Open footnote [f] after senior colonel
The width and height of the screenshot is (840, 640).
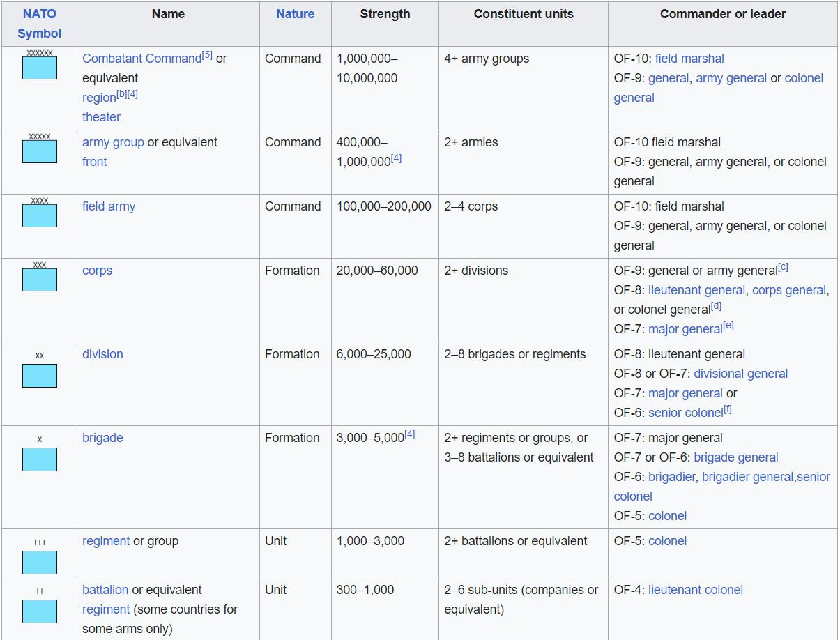click(728, 409)
